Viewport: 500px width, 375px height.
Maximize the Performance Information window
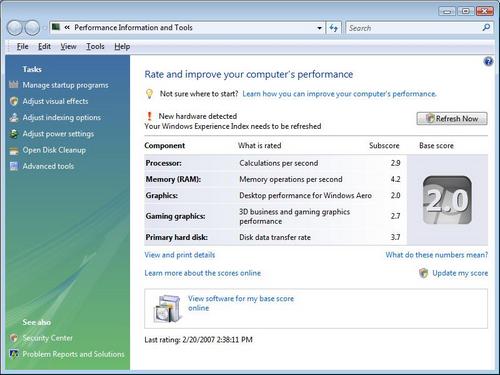pos(466,12)
